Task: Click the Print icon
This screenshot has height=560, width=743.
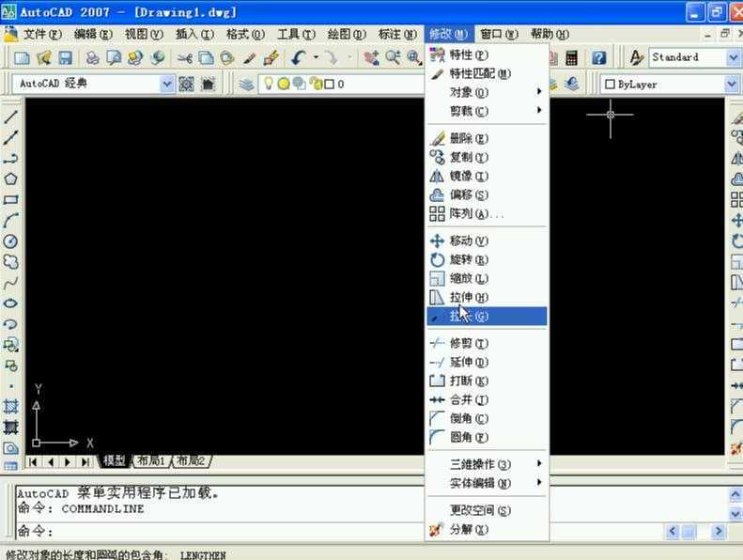Action: tap(92, 58)
